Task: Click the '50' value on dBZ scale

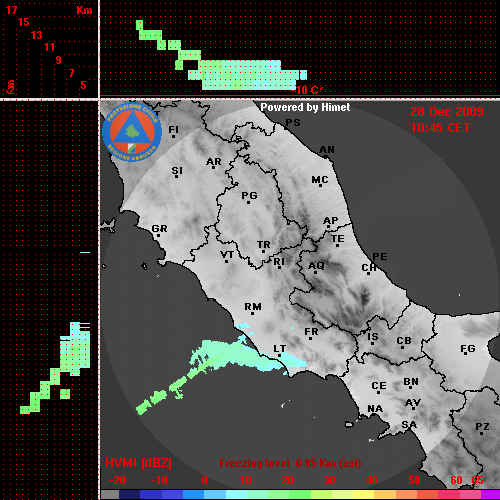Action: point(414,480)
